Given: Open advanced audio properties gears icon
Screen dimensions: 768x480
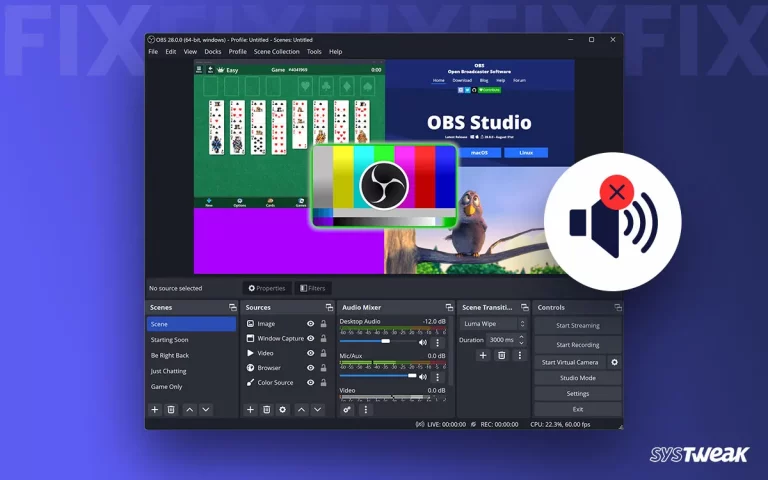Looking at the screenshot, I should 347,409.
